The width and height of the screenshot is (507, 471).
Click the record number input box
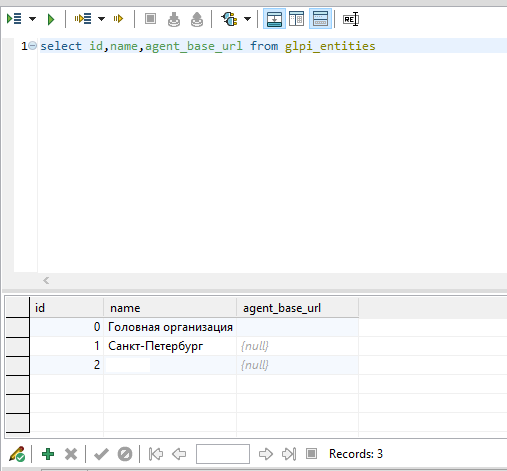point(223,454)
